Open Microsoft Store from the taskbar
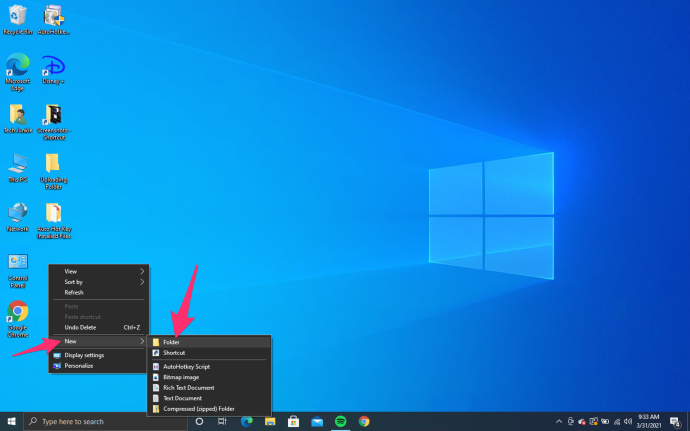This screenshot has height=431, width=690. [294, 421]
